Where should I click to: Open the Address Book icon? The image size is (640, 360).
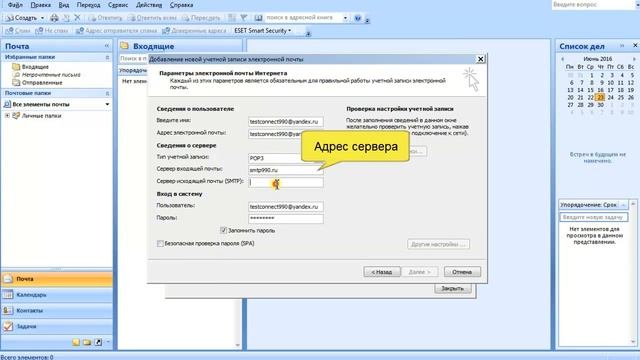pos(258,18)
